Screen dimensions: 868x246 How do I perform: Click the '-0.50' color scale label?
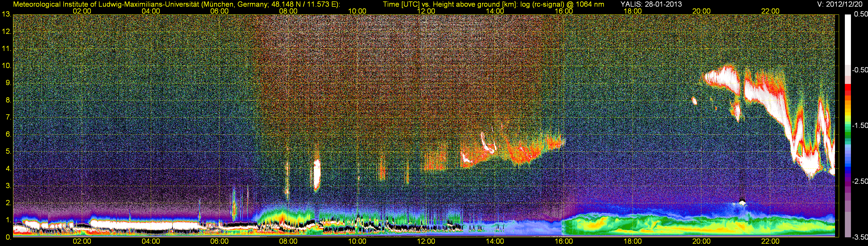[860, 70]
